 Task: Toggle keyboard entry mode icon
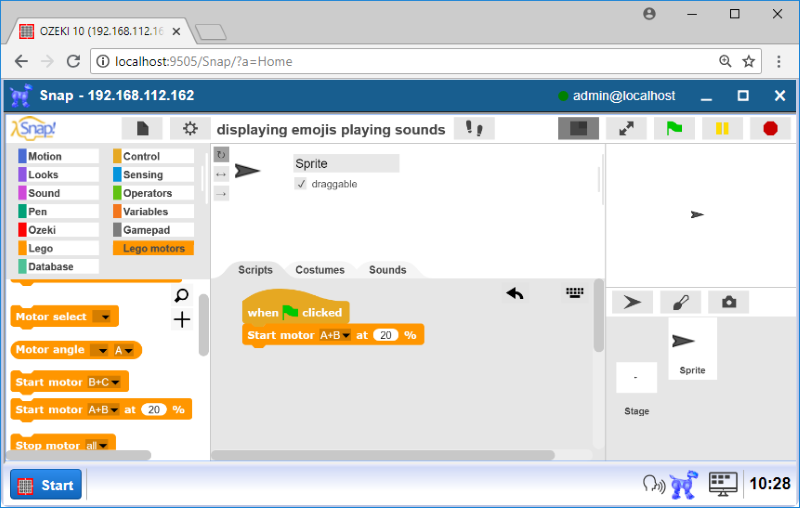tap(574, 293)
